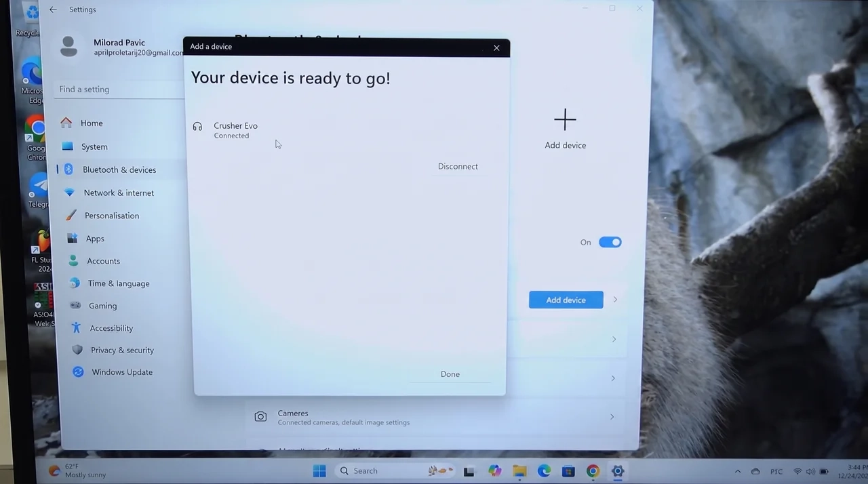Click Disconnect for Crusher Evo
The width and height of the screenshot is (868, 484).
[458, 166]
